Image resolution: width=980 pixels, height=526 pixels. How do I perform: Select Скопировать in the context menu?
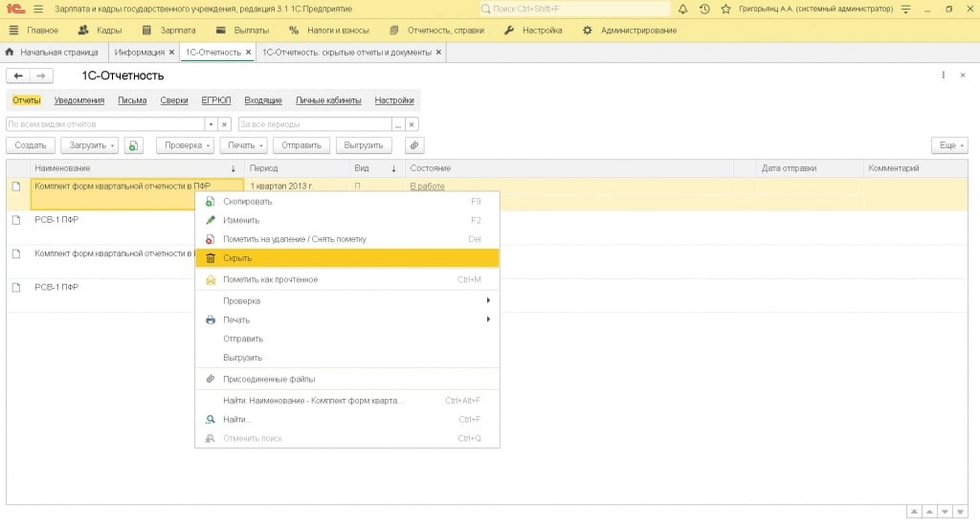248,202
